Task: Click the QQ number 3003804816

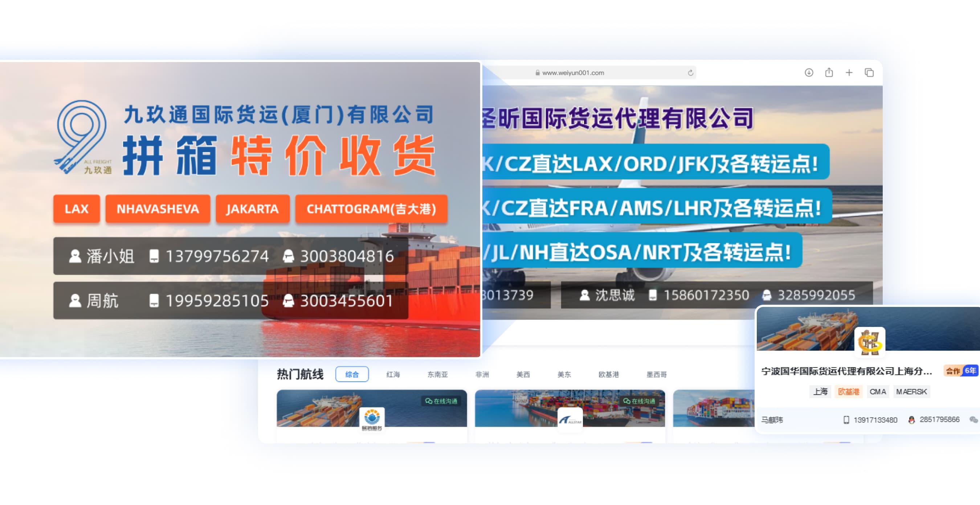Action: click(x=347, y=256)
